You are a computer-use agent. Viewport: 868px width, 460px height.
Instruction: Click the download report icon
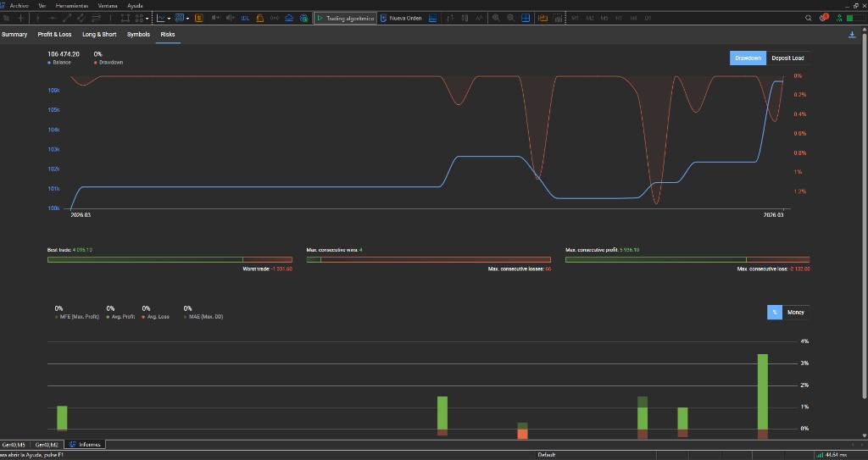tap(852, 35)
